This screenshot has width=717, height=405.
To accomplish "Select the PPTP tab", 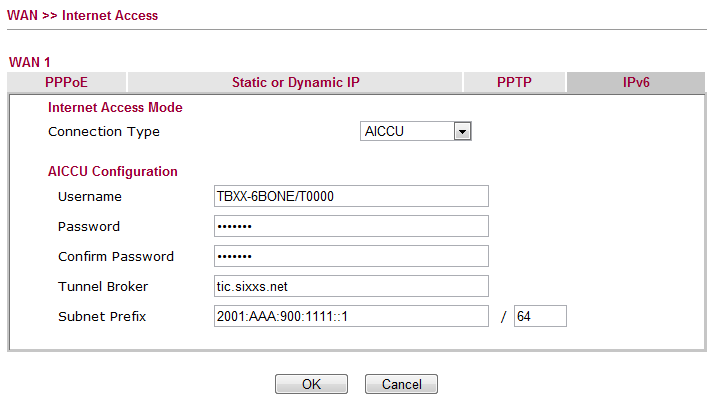I will coord(514,82).
